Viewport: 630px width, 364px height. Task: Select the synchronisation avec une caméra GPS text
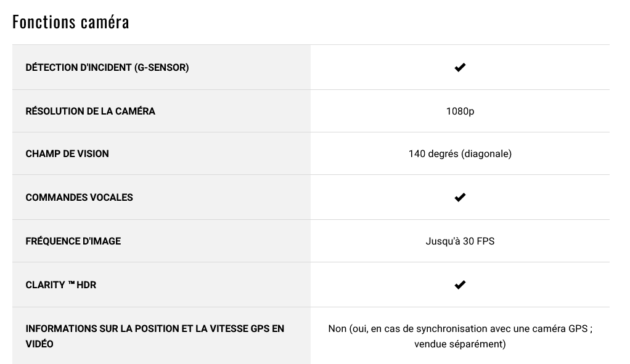502,329
